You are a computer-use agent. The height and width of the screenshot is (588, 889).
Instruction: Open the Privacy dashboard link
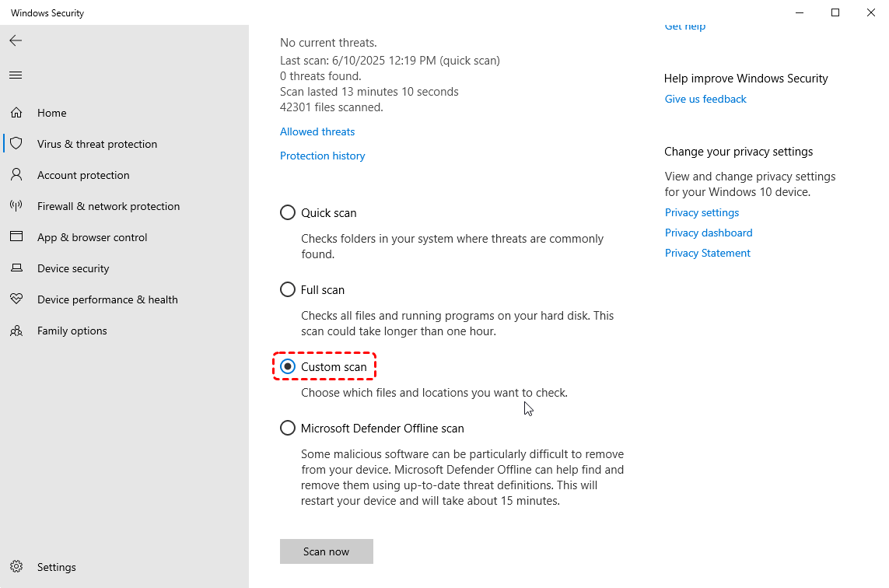(x=709, y=233)
